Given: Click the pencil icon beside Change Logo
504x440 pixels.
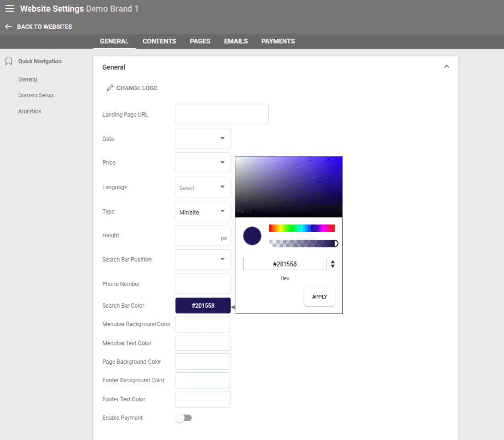Looking at the screenshot, I should [110, 88].
